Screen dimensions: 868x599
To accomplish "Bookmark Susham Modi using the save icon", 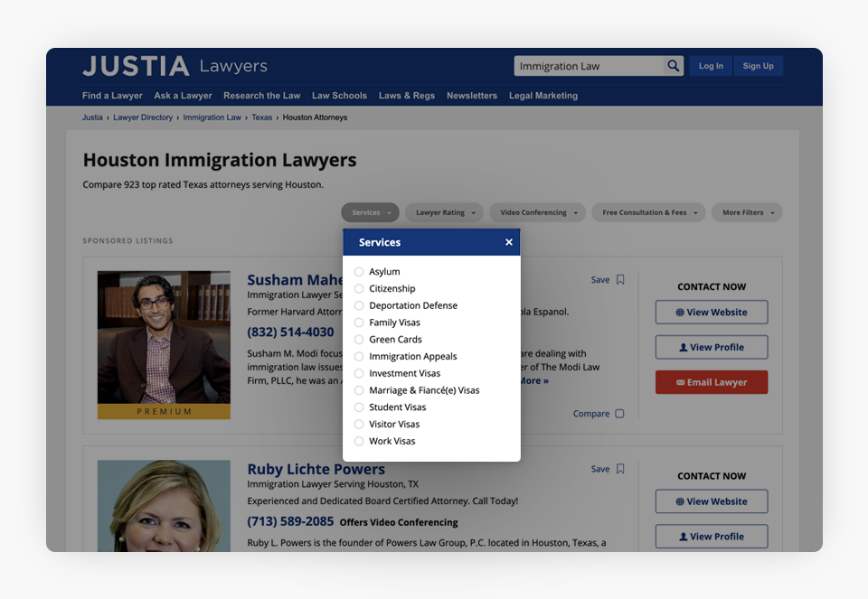I will pyautogui.click(x=620, y=280).
